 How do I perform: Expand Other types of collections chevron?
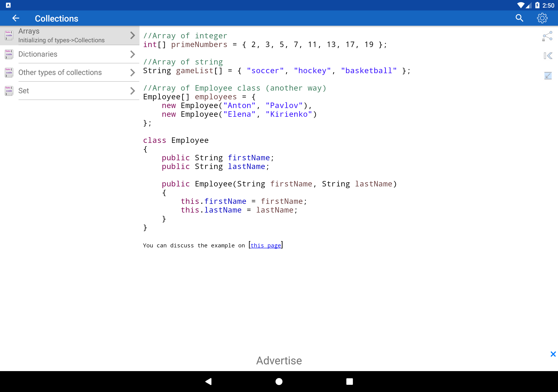pos(133,73)
